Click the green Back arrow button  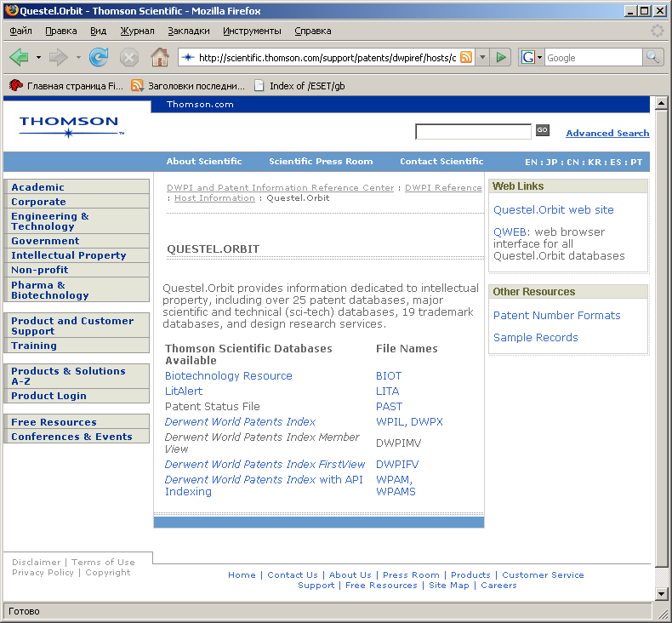pos(20,57)
